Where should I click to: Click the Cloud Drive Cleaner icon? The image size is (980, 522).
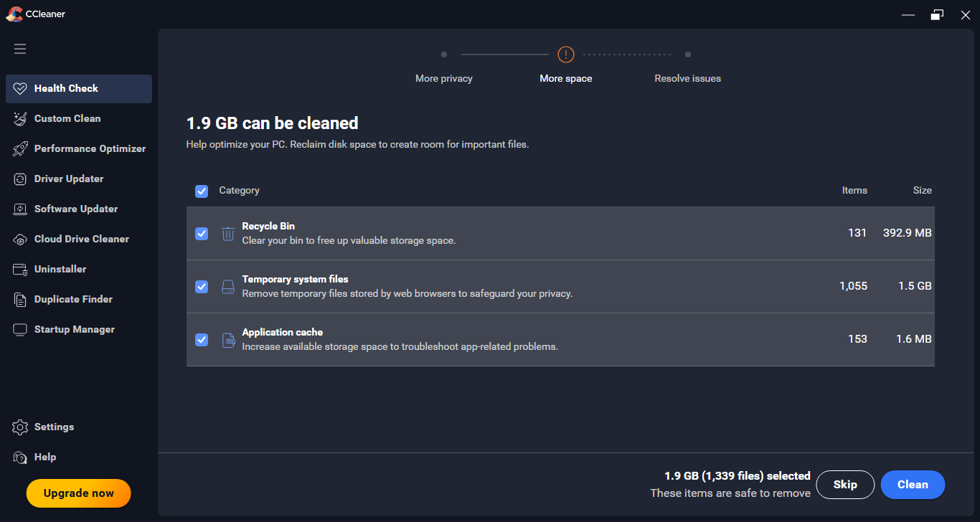point(20,239)
